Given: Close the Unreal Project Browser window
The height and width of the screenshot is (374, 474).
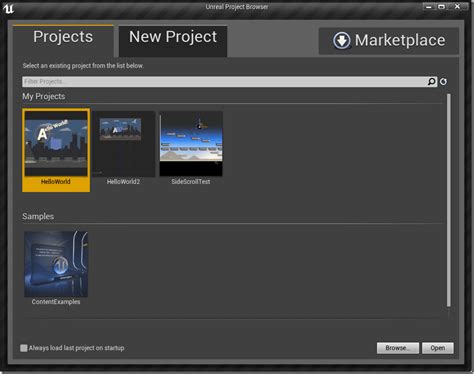Looking at the screenshot, I should click(457, 7).
